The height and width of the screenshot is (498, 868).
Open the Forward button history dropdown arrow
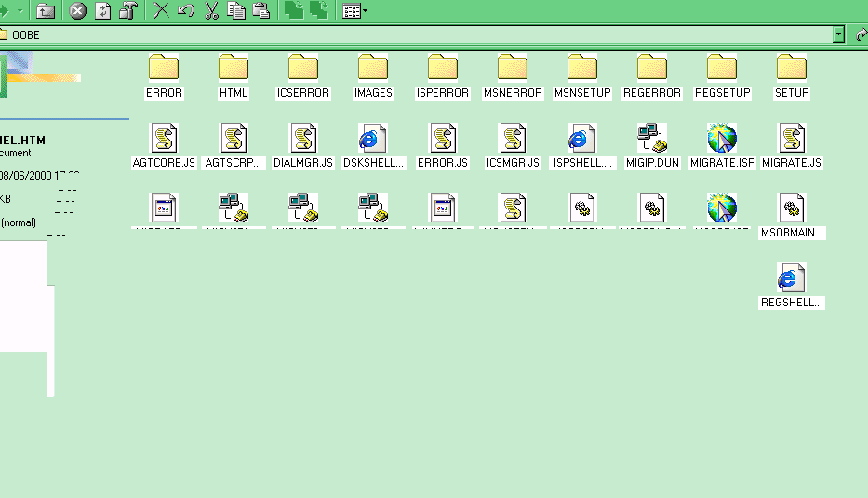click(21, 11)
